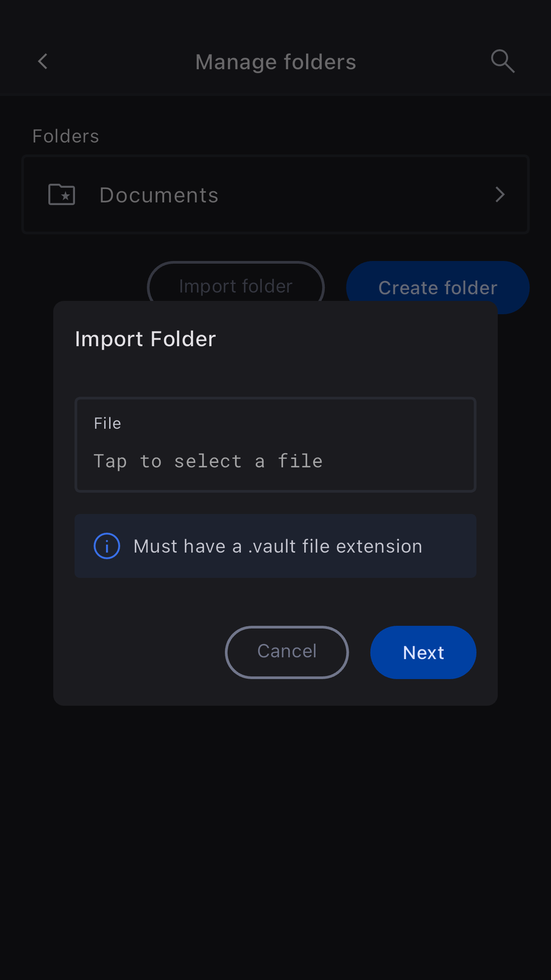
Task: Open search with the magnifier icon
Action: click(x=503, y=61)
